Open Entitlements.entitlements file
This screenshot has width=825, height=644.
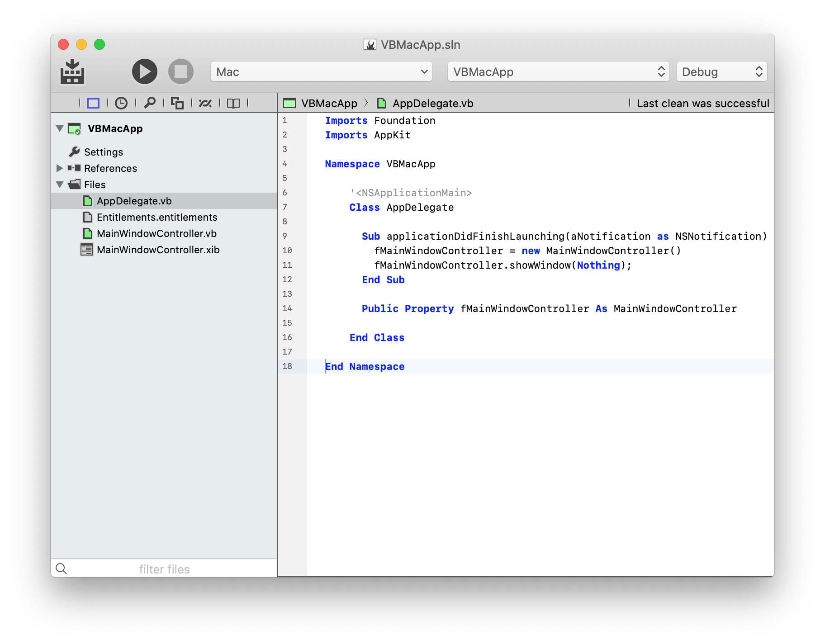[157, 217]
